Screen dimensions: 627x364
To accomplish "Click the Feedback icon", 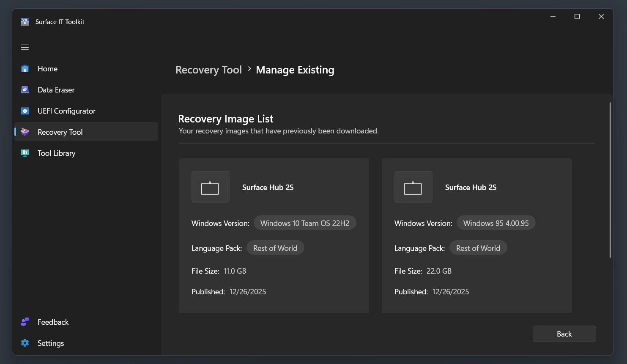I will (25, 322).
